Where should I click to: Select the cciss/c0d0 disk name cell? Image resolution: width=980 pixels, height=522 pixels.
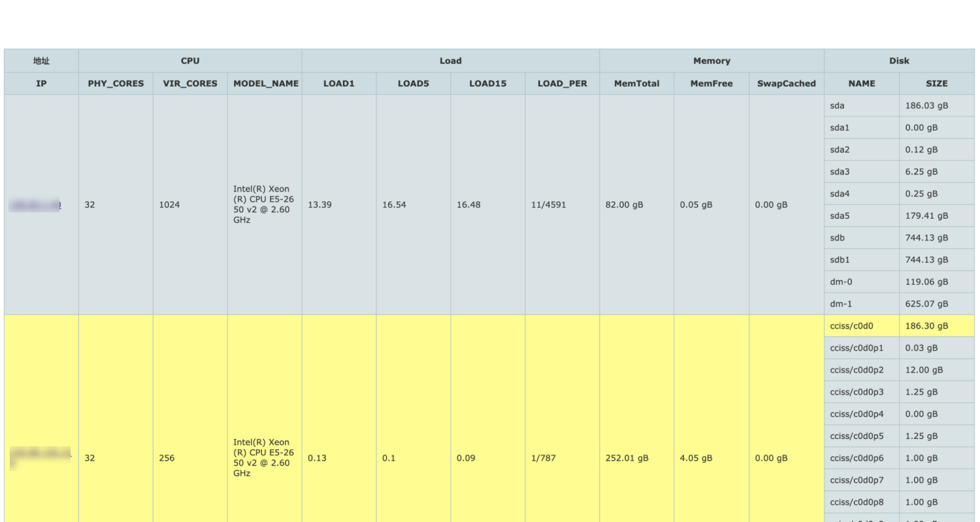pyautogui.click(x=862, y=326)
